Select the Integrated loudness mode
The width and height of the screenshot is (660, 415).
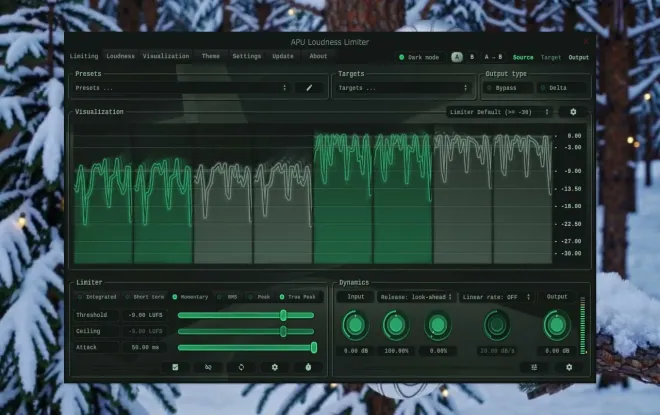(x=97, y=297)
